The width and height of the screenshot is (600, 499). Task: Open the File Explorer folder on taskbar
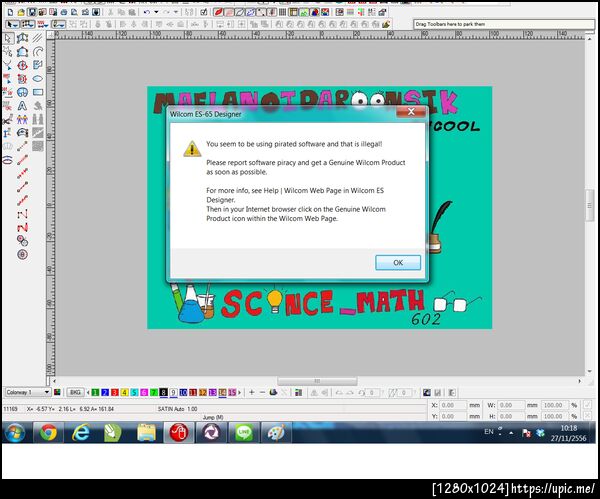146,432
